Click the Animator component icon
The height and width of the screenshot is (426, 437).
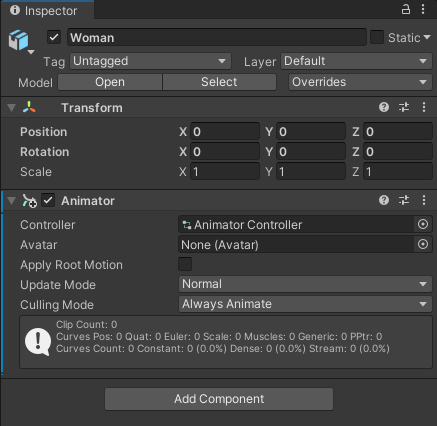tap(29, 201)
